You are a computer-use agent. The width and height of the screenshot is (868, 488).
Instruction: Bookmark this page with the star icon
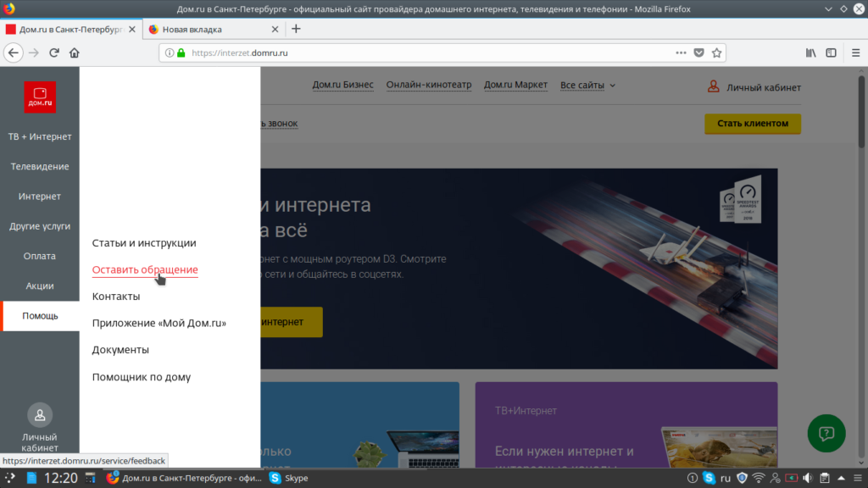tap(716, 53)
